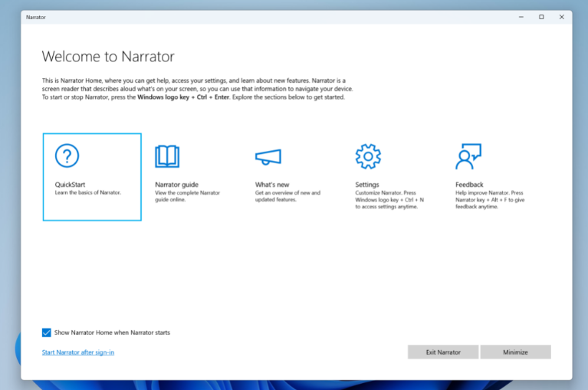Click the Narrator guide title text
Viewport: 588px width, 390px height.
[x=176, y=185]
